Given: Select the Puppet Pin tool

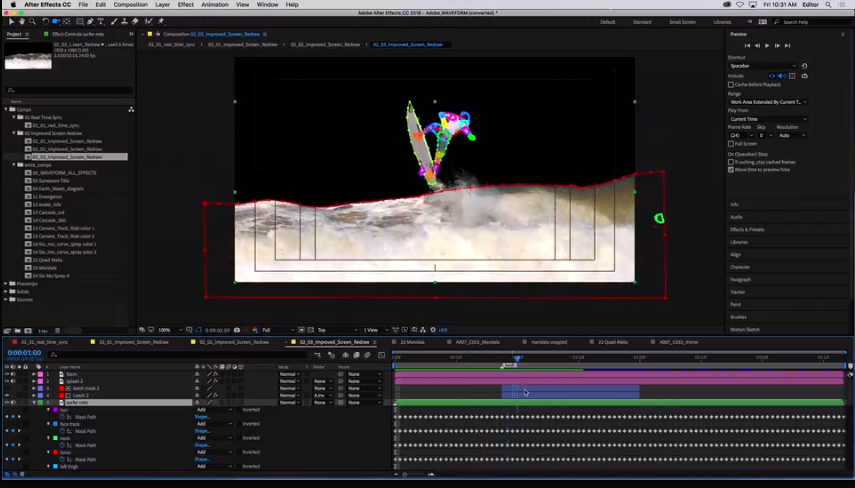Looking at the screenshot, I should 160,21.
